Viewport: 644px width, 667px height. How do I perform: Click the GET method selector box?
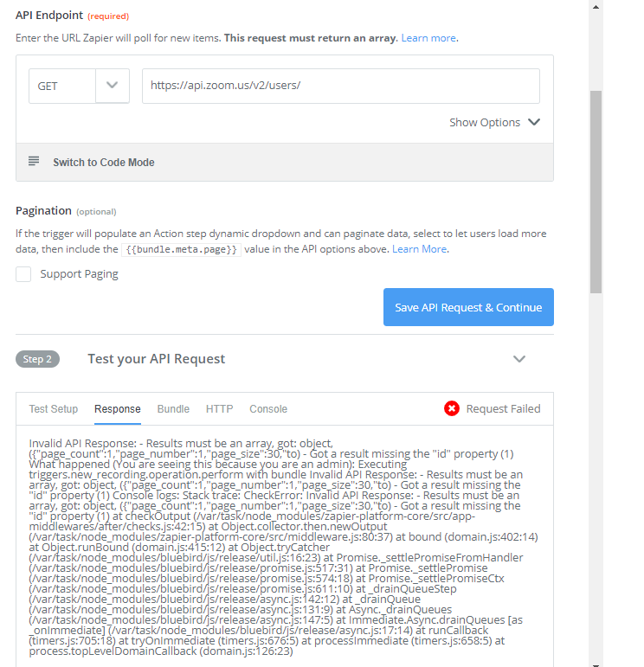pyautogui.click(x=79, y=86)
